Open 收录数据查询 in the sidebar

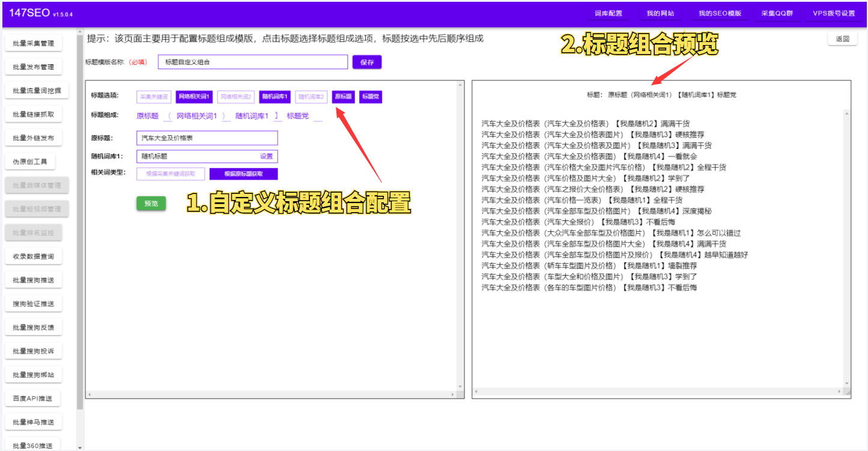(33, 256)
